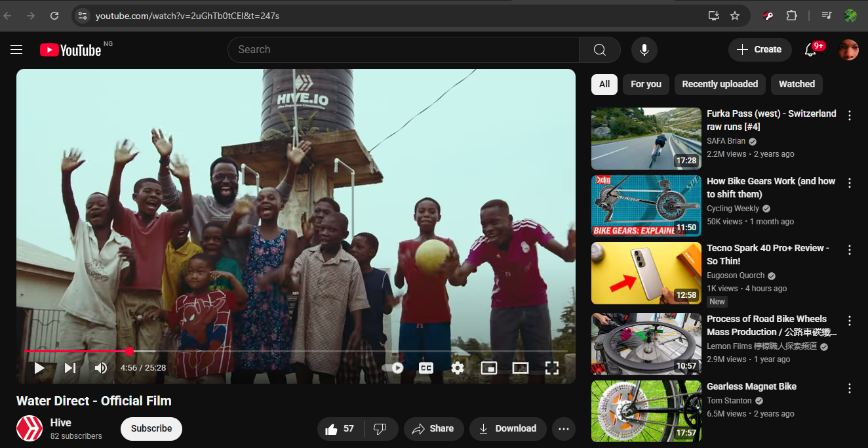Open browser media control icon
868x448 pixels.
click(x=827, y=16)
